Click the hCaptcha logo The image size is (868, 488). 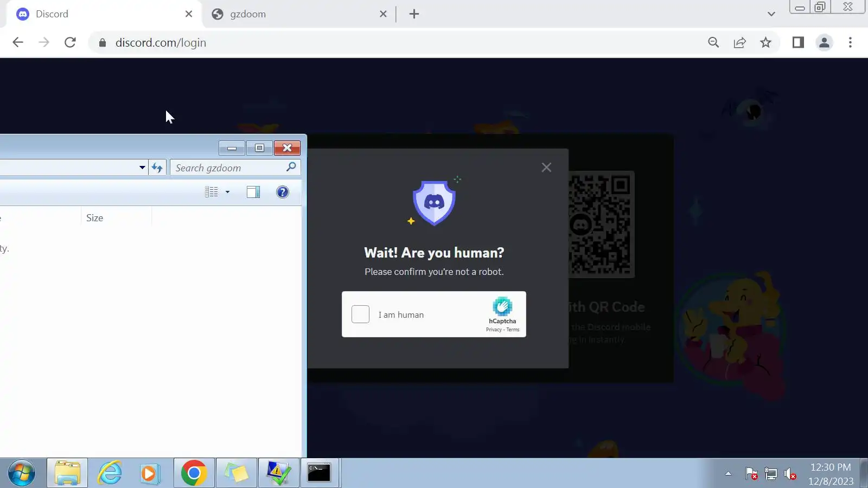coord(502,306)
